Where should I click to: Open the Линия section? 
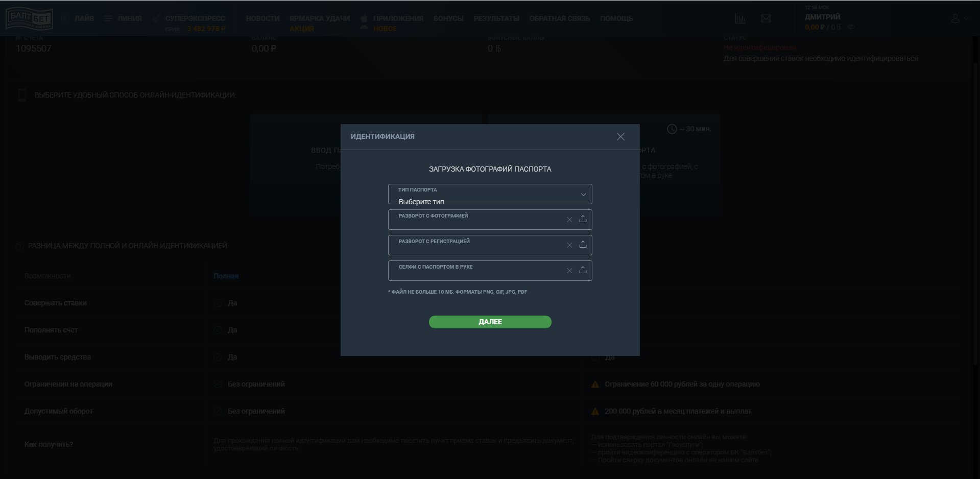(130, 18)
